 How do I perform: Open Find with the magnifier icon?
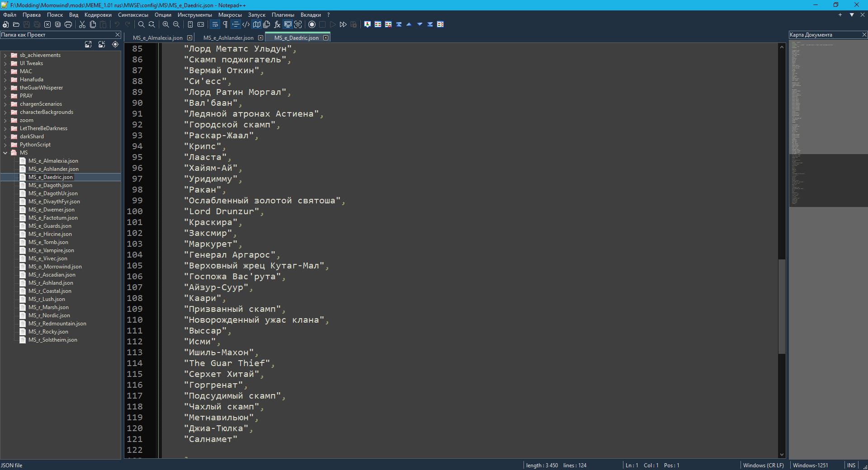point(142,24)
